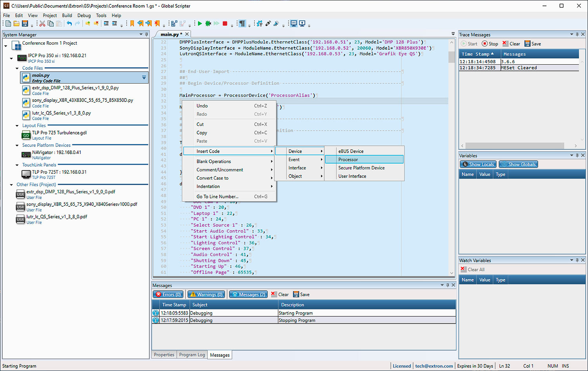Choose Processor in the Device submenu
588x371 pixels.
[x=364, y=160]
